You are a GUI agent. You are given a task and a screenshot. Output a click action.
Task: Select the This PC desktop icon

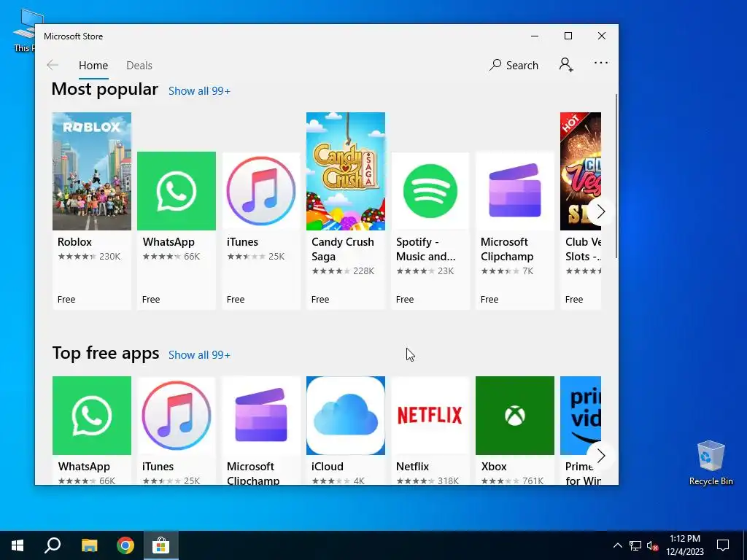point(24,31)
